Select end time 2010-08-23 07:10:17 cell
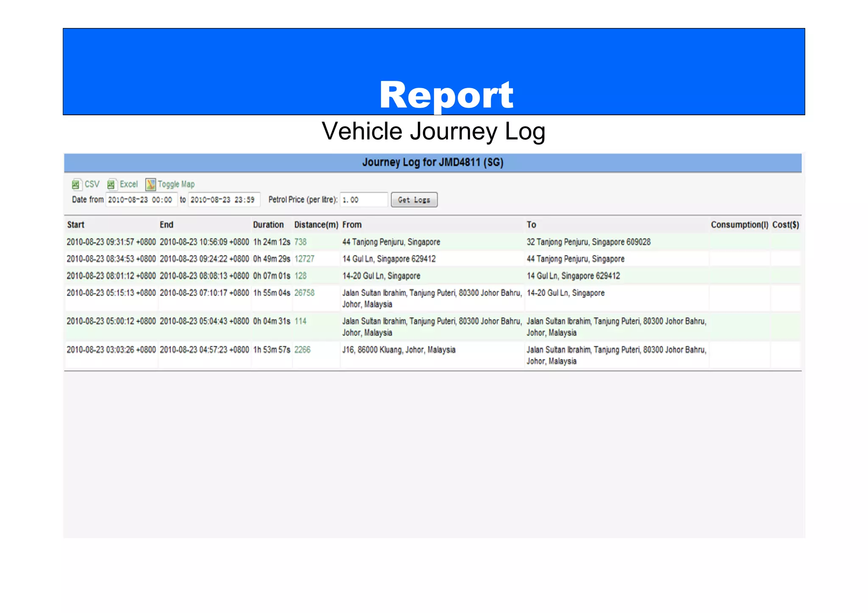Viewport: 868px width, 613px height. coord(204,293)
